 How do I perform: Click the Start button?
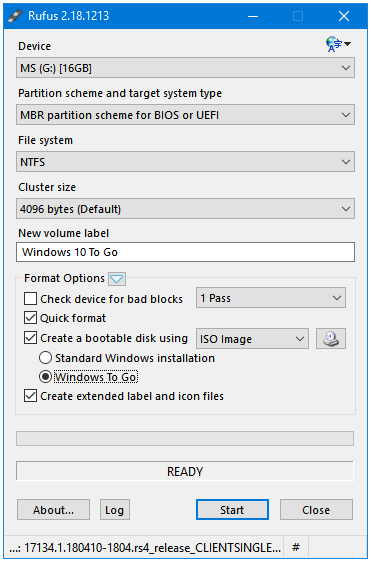(x=232, y=510)
